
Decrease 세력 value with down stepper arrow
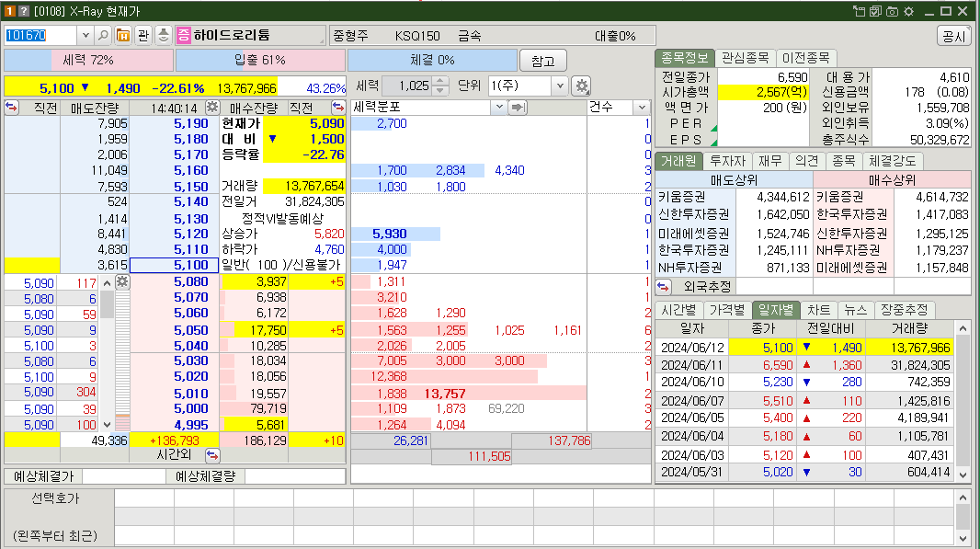coord(440,90)
